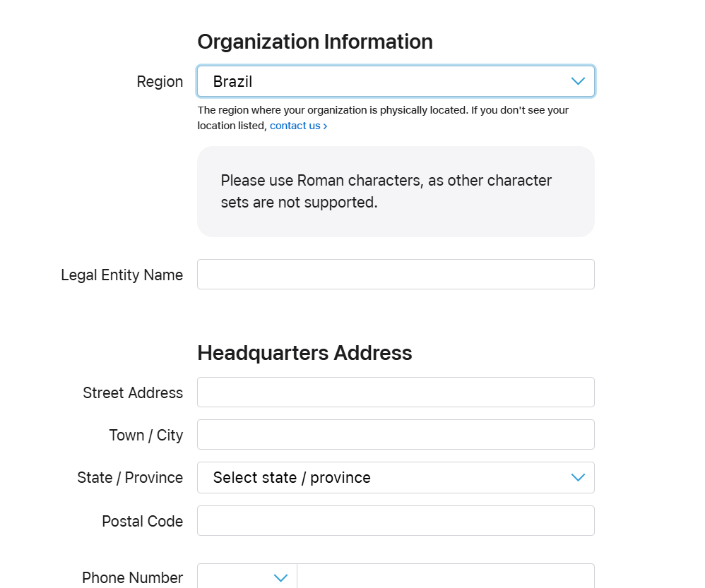Open the Region dropdown showing Brazil

381,81
